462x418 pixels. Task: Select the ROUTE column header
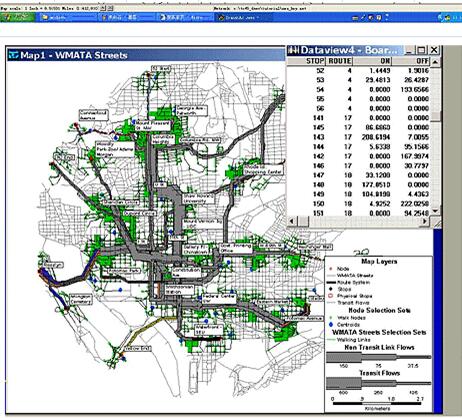pos(339,61)
